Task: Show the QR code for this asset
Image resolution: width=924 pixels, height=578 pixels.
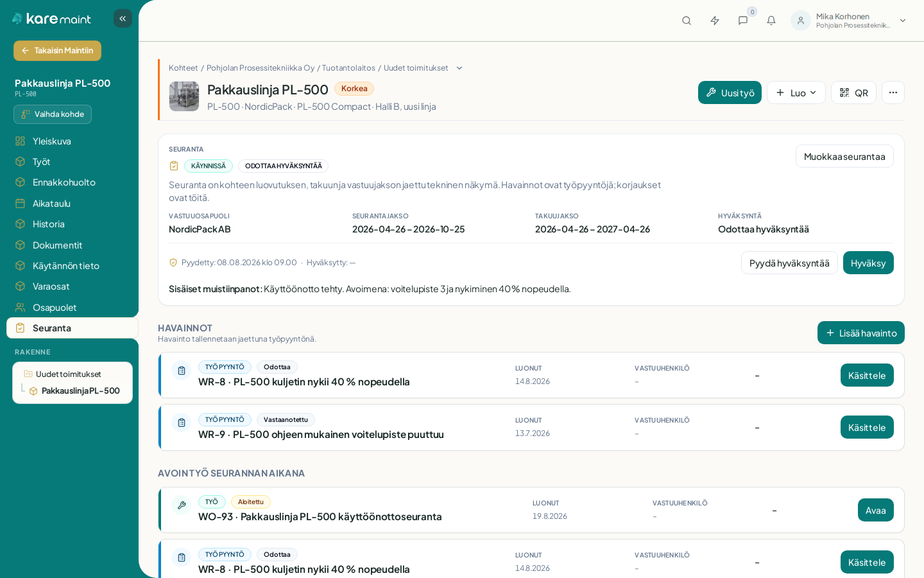Action: [x=853, y=92]
